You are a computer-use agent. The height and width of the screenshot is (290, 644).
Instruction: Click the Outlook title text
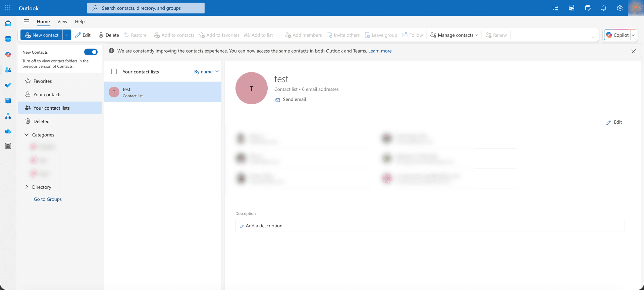[29, 8]
